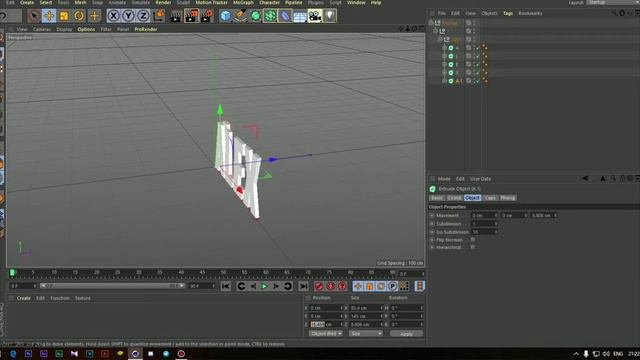Toggle Hierarchical checkbox
The width and height of the screenshot is (640, 360).
tap(473, 247)
